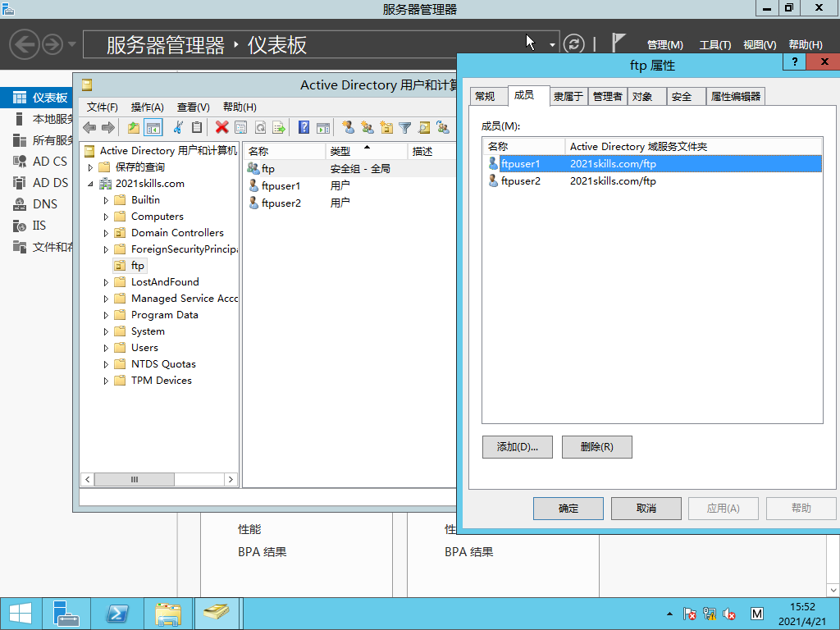
Task: Select the ftp OU in tree
Action: click(x=129, y=266)
